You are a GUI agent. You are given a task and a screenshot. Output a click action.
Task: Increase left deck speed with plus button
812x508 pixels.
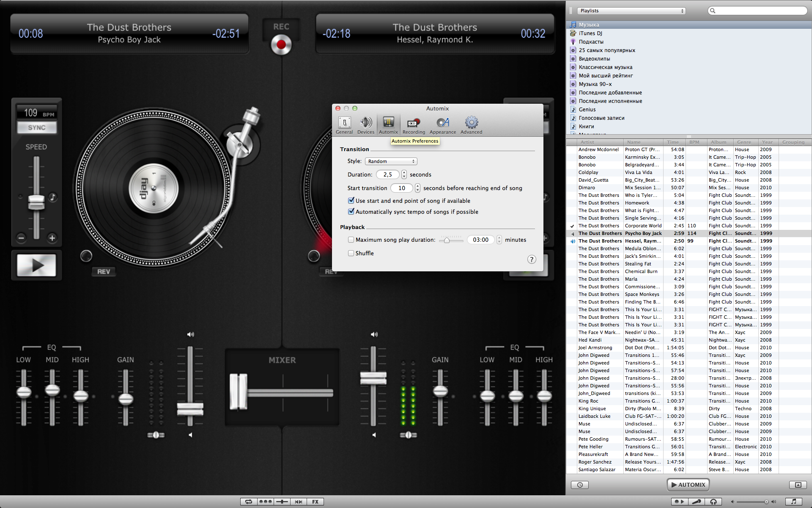tap(52, 238)
